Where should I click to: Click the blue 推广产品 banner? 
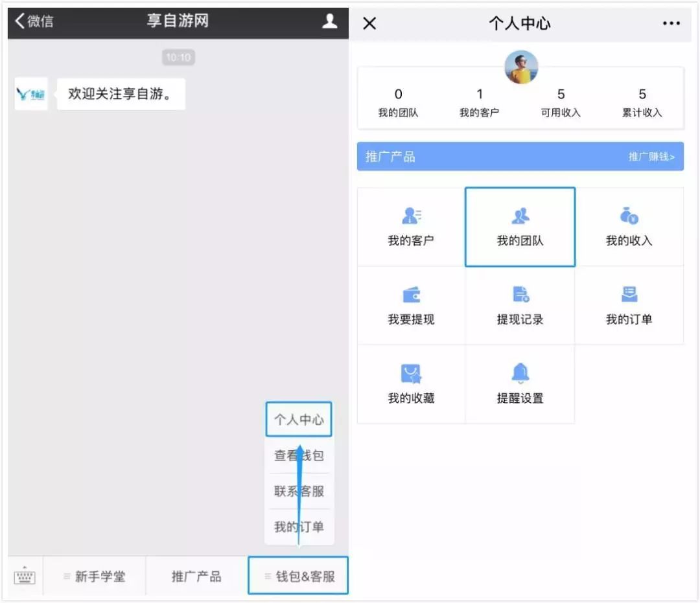click(x=454, y=155)
